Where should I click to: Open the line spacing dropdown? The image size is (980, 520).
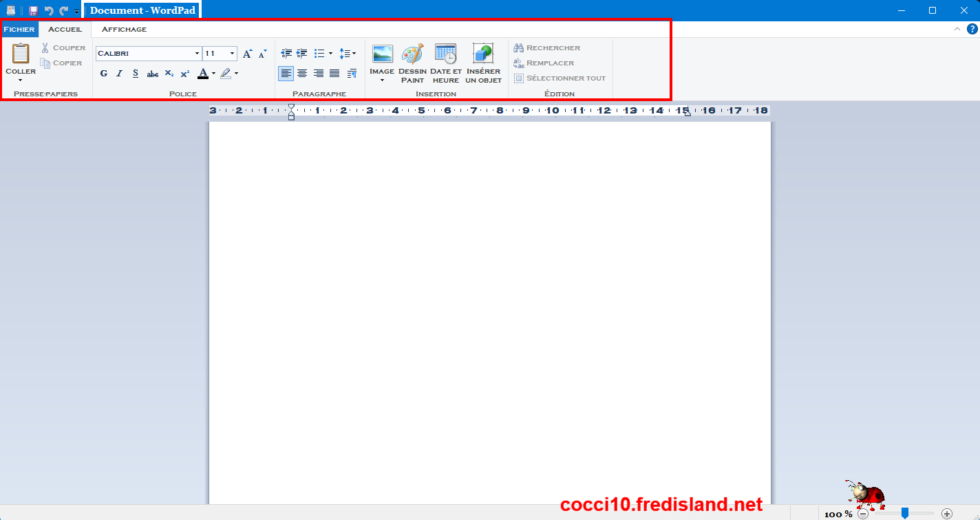click(x=348, y=54)
